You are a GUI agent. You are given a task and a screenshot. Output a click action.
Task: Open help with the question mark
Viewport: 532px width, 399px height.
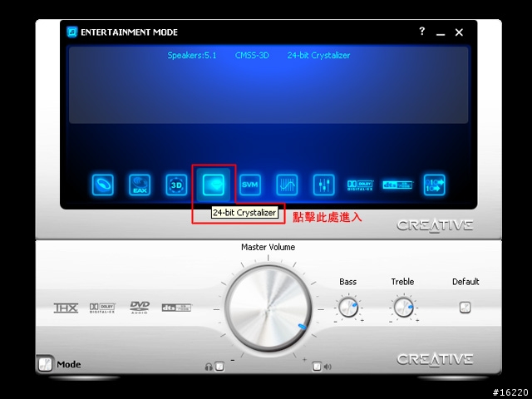pyautogui.click(x=421, y=32)
